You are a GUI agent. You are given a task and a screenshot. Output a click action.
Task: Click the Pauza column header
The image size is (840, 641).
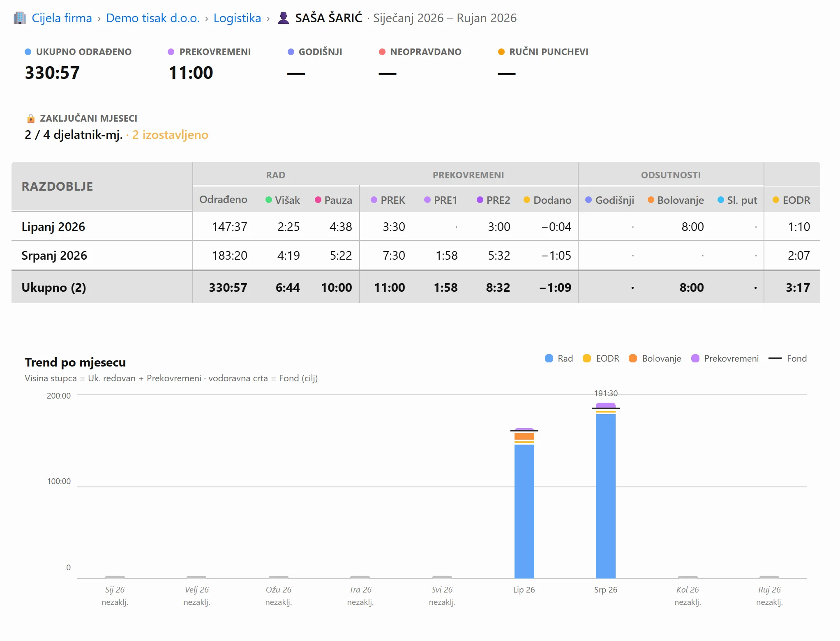click(333, 200)
